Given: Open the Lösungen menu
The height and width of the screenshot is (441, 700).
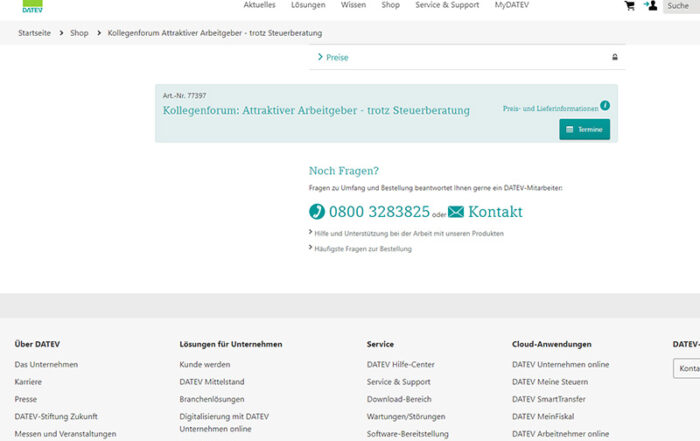Looking at the screenshot, I should coord(308,5).
